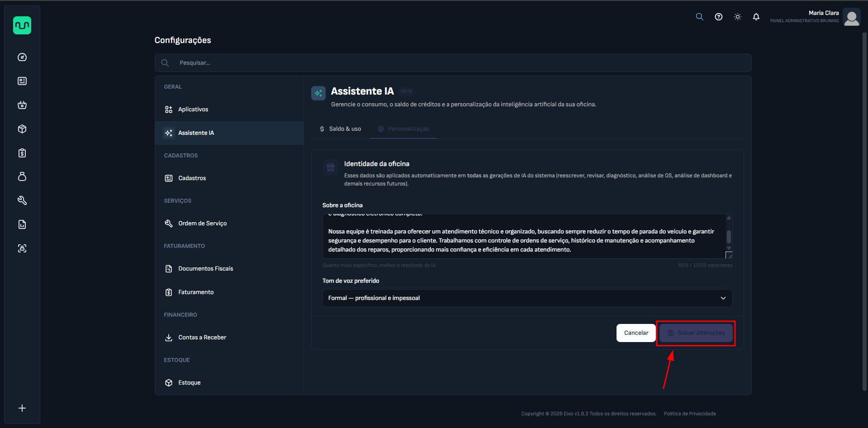Click the Cancelar button

636,333
